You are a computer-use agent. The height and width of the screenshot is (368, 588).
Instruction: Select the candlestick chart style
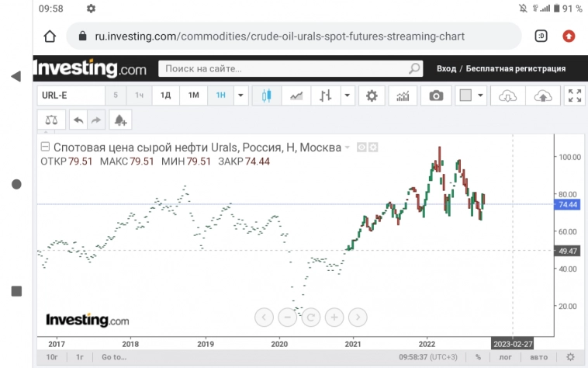(268, 95)
